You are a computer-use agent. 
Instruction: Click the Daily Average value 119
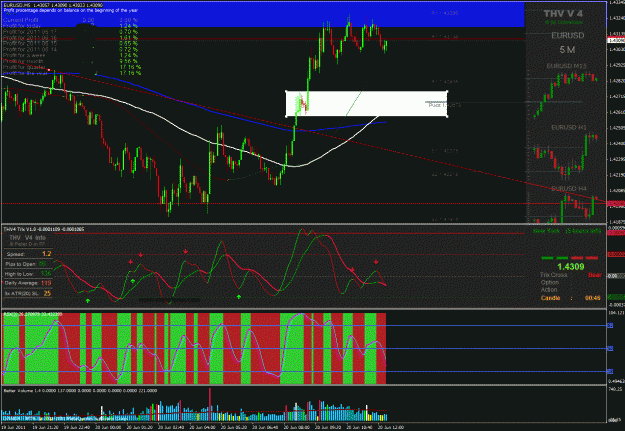point(46,283)
